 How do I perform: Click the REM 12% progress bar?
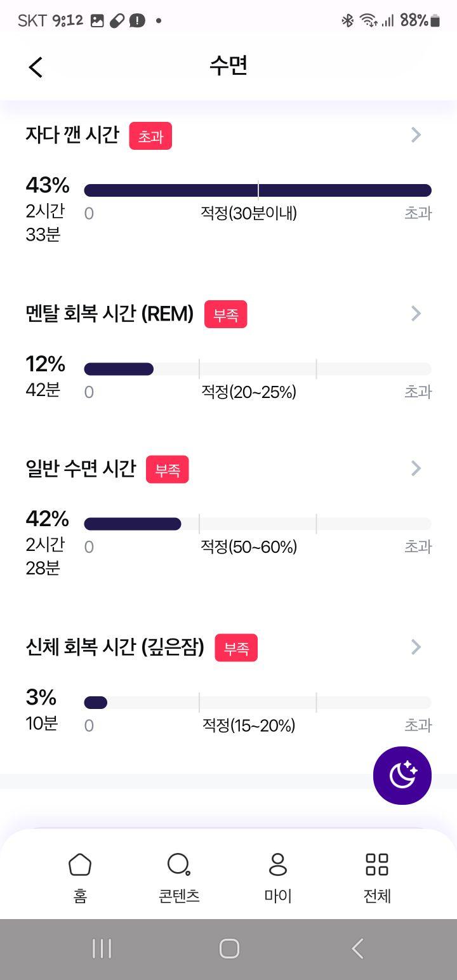258,369
